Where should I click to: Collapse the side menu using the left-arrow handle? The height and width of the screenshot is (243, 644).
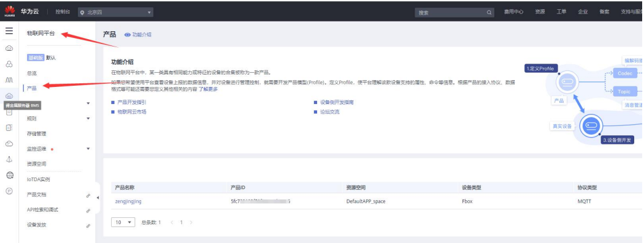(98, 198)
